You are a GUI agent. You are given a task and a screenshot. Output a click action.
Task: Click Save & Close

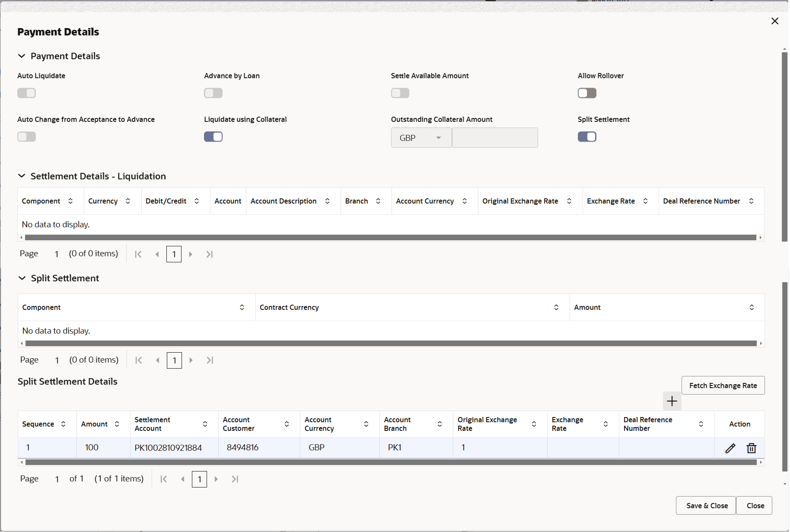click(705, 505)
